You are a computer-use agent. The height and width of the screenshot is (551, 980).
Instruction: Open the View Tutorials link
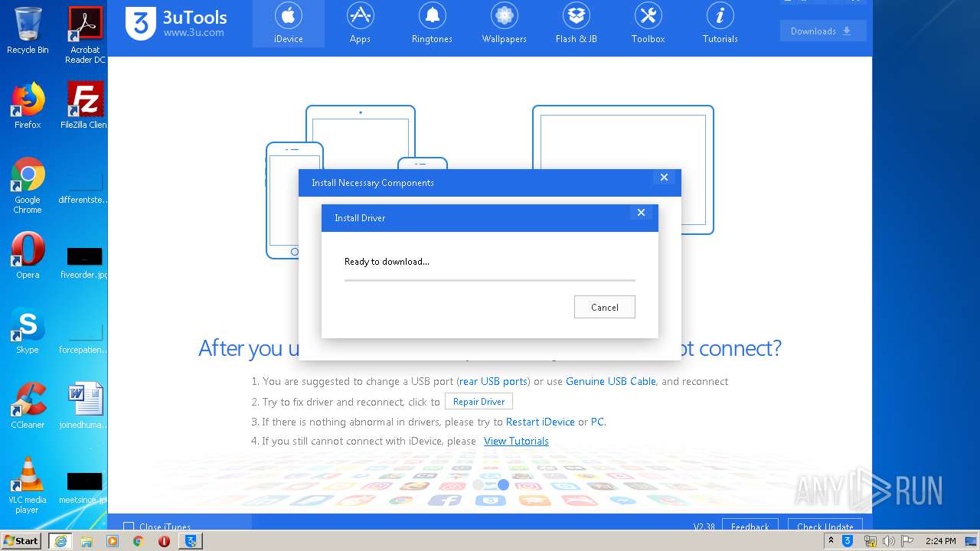[516, 441]
